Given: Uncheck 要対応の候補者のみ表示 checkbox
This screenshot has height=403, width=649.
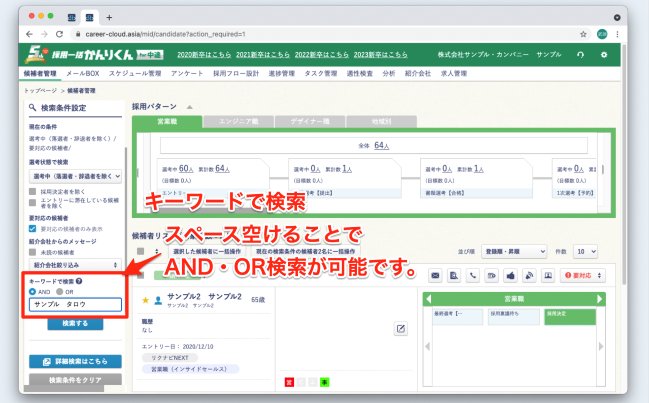Looking at the screenshot, I should tap(32, 229).
